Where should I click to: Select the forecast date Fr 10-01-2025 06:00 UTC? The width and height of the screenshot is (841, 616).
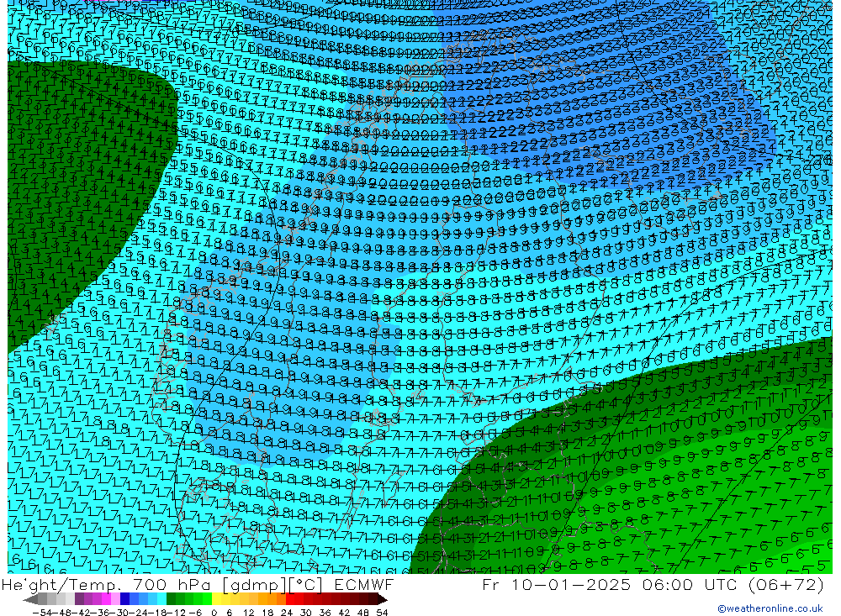pyautogui.click(x=611, y=584)
